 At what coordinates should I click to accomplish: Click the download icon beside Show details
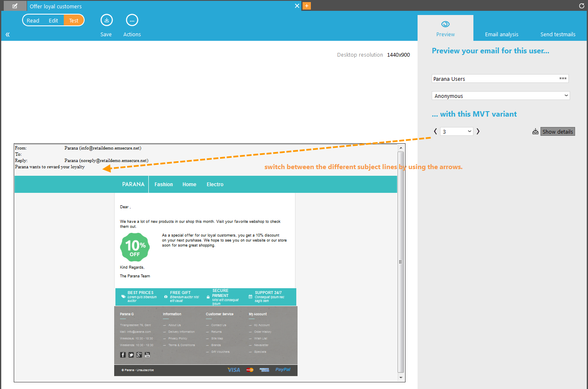535,132
